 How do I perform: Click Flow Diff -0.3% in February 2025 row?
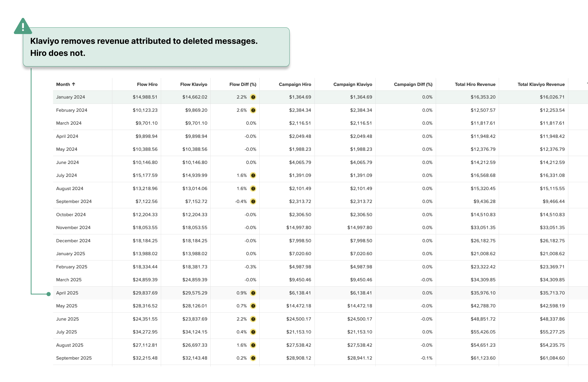pyautogui.click(x=250, y=267)
